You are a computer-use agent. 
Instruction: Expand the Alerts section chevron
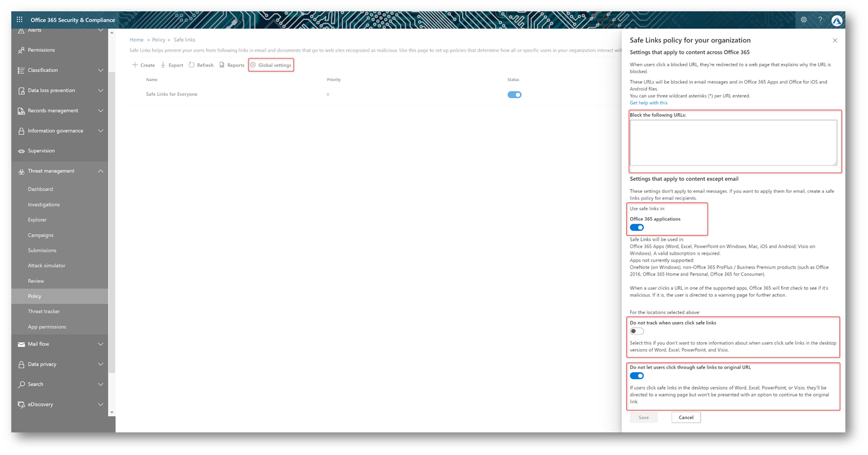(x=101, y=31)
